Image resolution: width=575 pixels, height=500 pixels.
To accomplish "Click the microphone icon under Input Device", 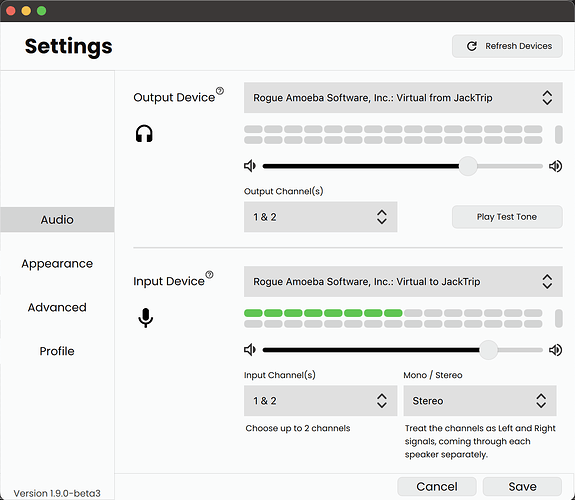I will coord(146,318).
